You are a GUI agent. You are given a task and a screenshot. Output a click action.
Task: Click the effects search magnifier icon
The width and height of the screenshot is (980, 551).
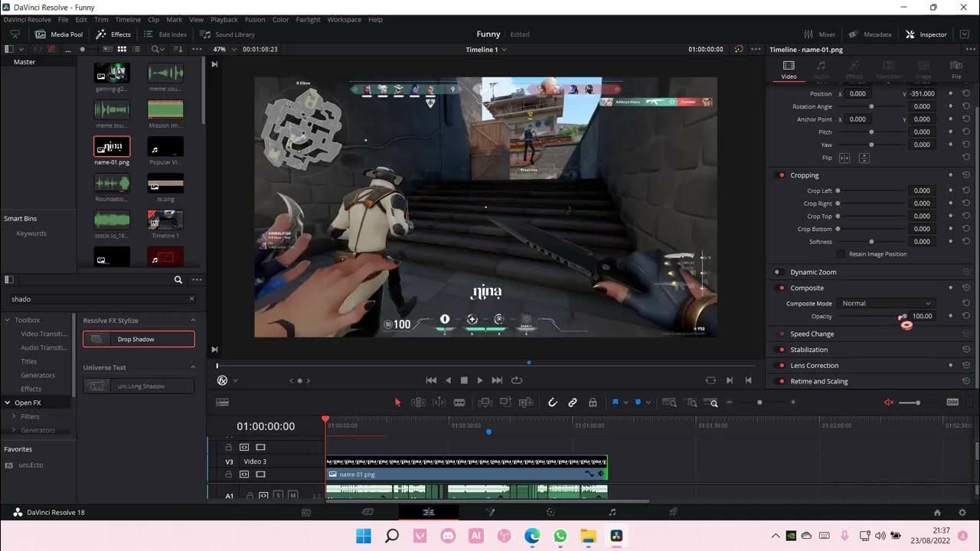(178, 280)
